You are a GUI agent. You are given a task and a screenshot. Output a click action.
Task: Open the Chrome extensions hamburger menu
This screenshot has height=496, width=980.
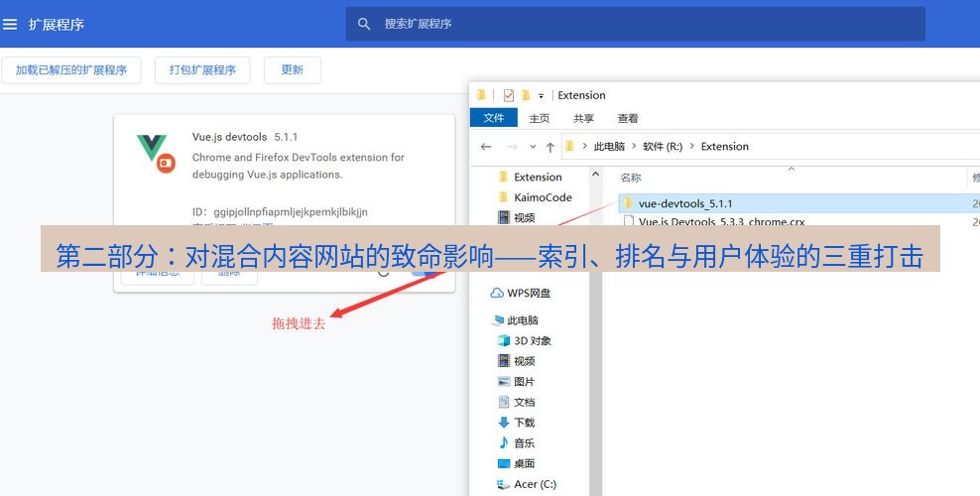click(x=10, y=25)
